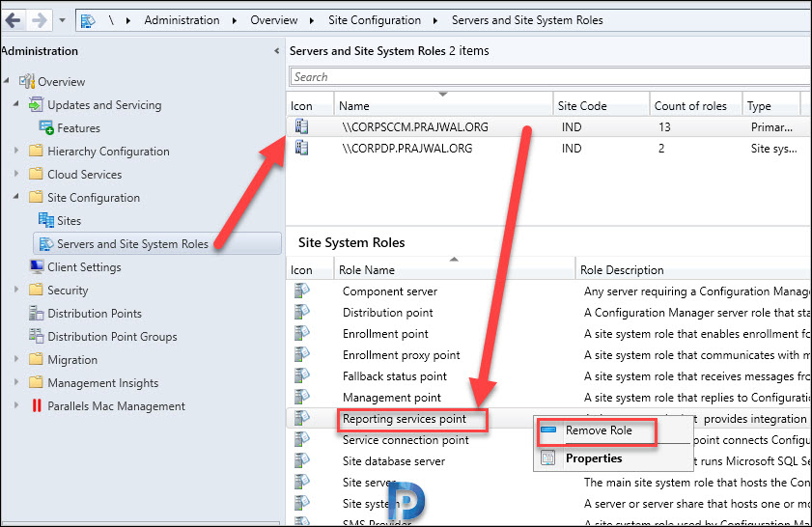Select Sites in the tree

pos(69,220)
